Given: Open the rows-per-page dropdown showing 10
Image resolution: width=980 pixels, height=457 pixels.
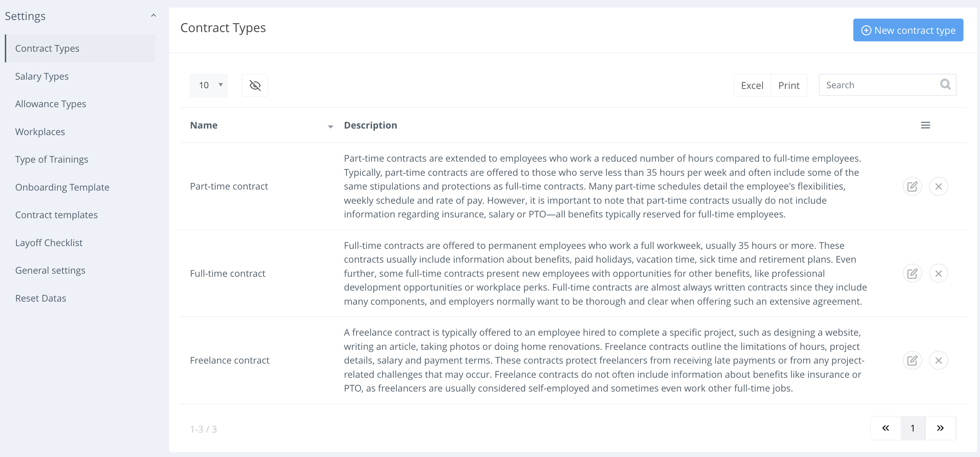Looking at the screenshot, I should 209,85.
